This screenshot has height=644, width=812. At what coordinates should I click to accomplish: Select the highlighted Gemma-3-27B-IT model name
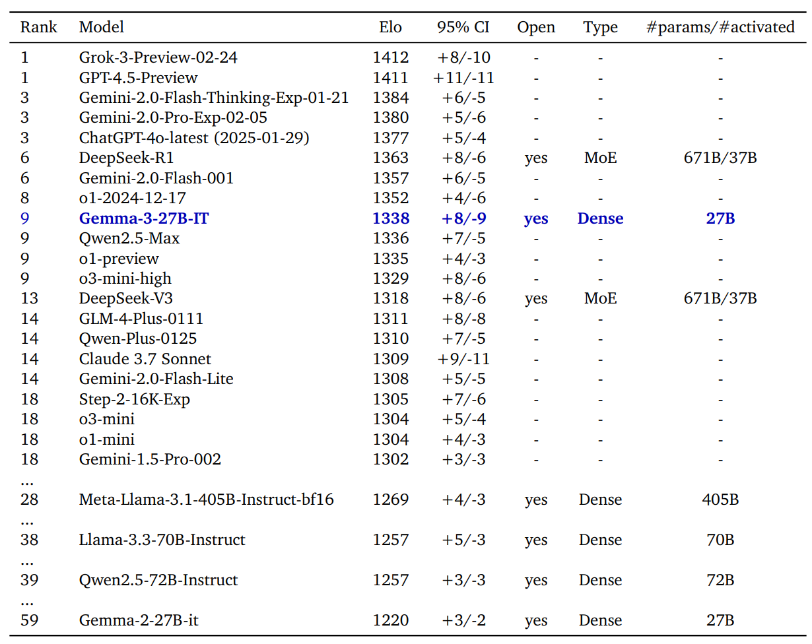pos(144,218)
